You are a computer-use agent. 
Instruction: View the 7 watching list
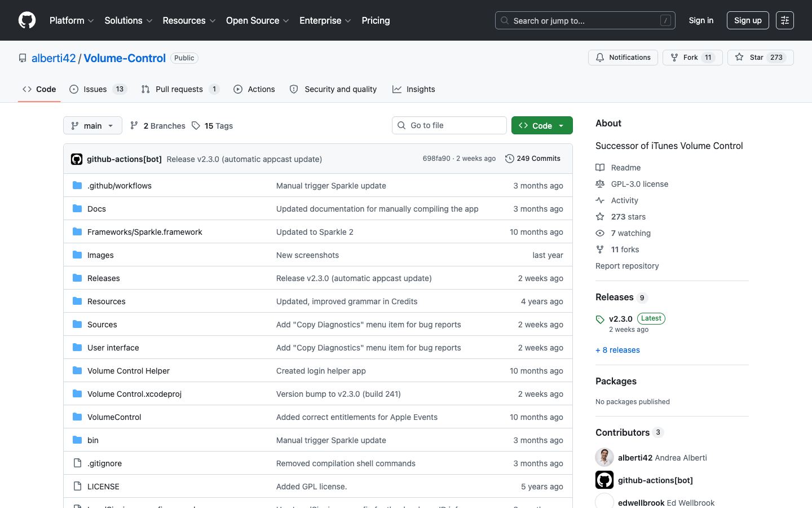624,233
